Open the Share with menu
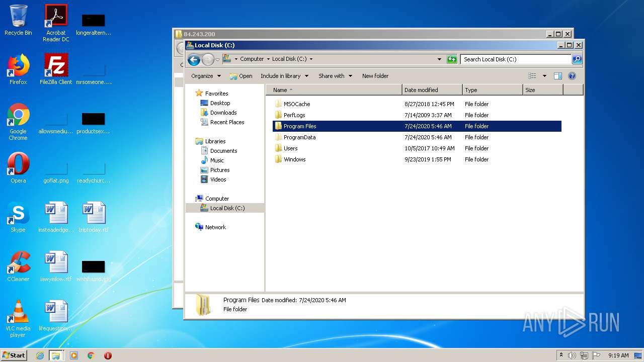Viewport: 644px width, 362px height. coord(335,76)
